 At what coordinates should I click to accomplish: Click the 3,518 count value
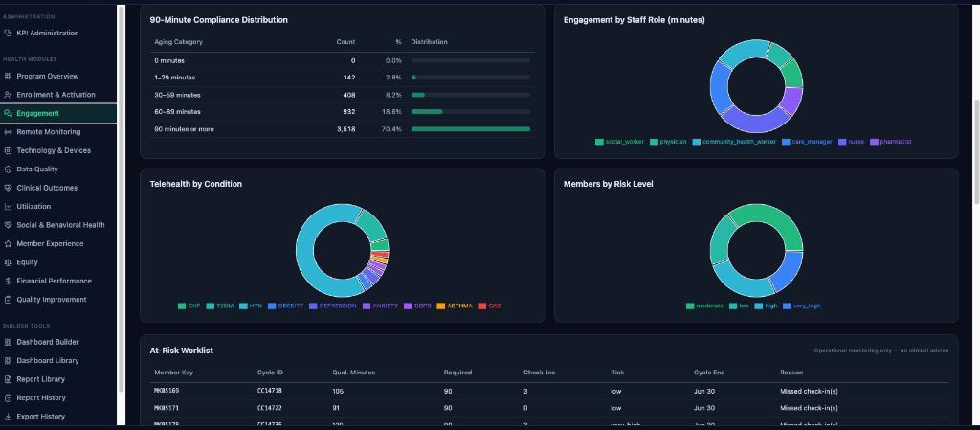click(x=346, y=129)
